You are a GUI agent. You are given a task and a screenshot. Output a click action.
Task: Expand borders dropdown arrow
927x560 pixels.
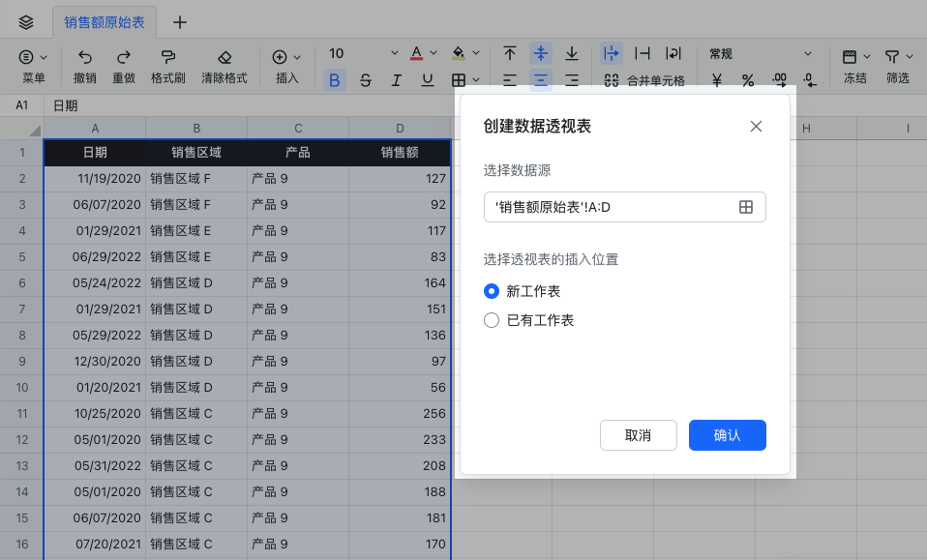click(476, 79)
